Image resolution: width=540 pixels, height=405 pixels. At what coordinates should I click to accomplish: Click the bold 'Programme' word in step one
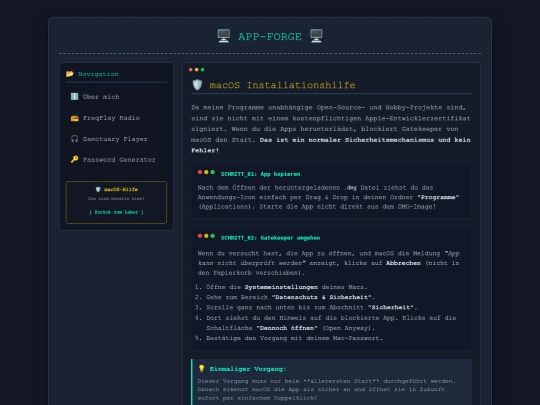438,197
